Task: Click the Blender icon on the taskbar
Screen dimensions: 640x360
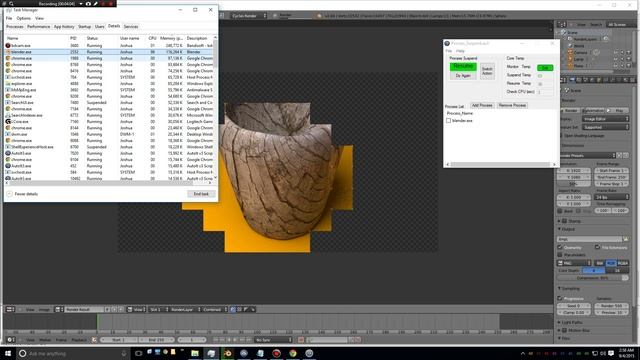Action: [227, 353]
